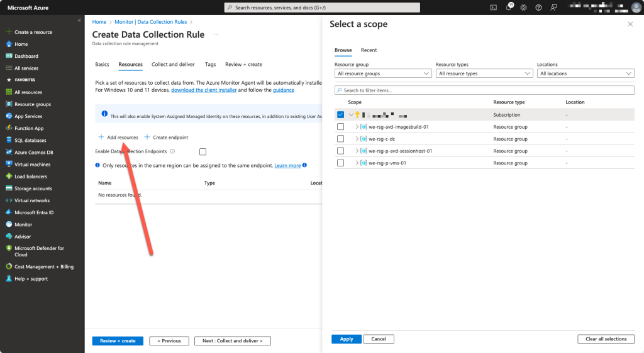Switch to the Tags tab
Image resolution: width=644 pixels, height=353 pixels.
click(x=210, y=64)
